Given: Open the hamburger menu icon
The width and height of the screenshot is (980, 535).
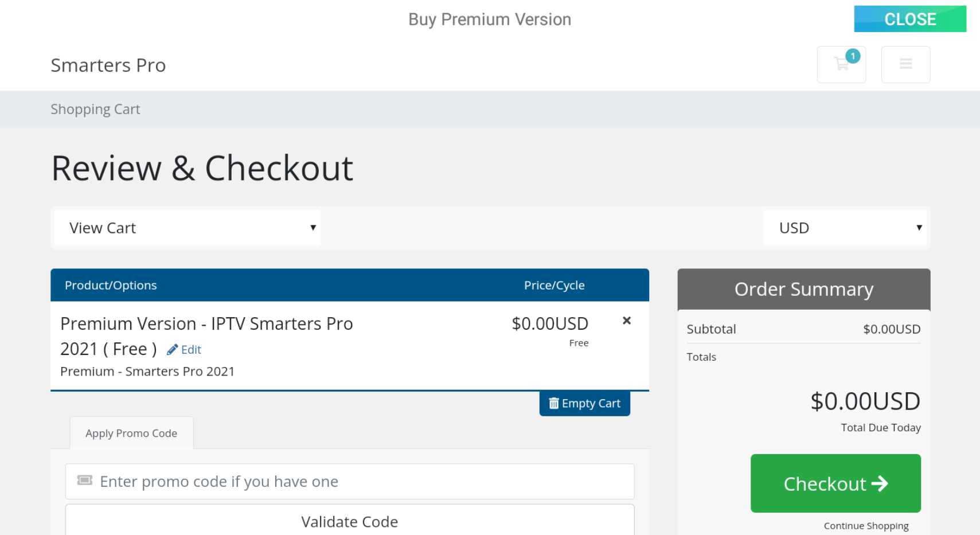Looking at the screenshot, I should (905, 64).
